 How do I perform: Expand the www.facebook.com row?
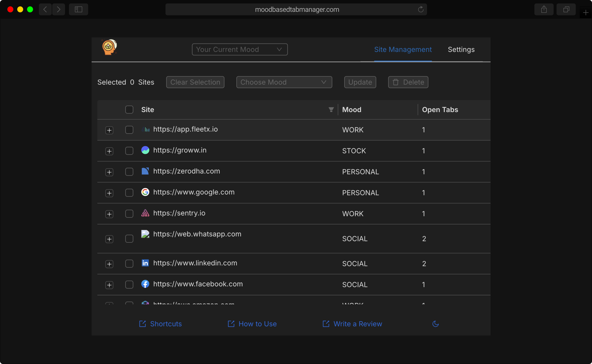click(x=109, y=285)
